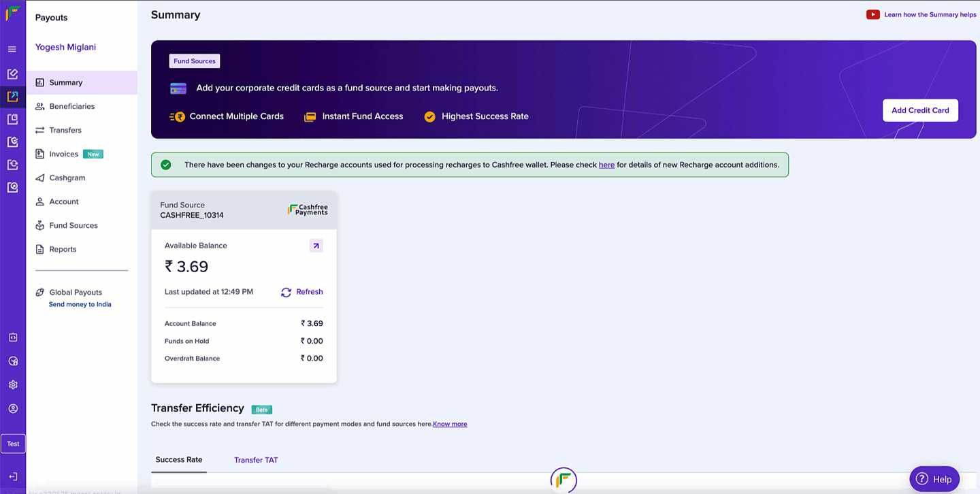The width and height of the screenshot is (980, 494).
Task: Click the Connect Multiple Cards text
Action: 237,116
